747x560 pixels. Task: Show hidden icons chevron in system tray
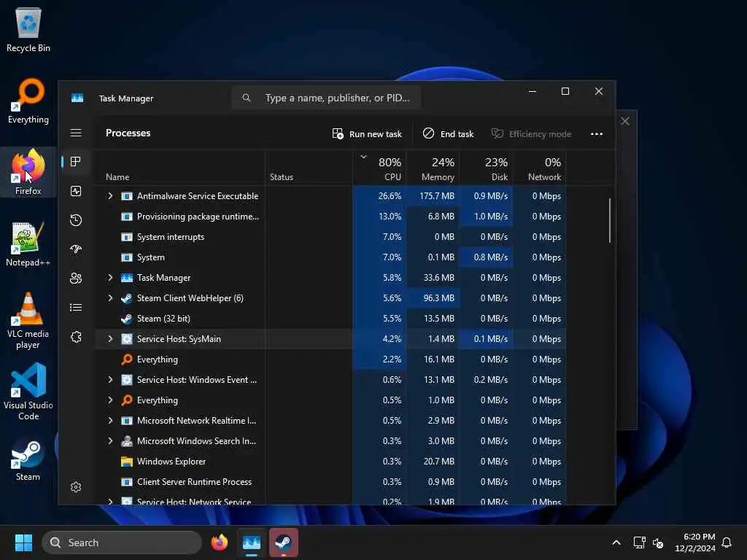point(616,542)
